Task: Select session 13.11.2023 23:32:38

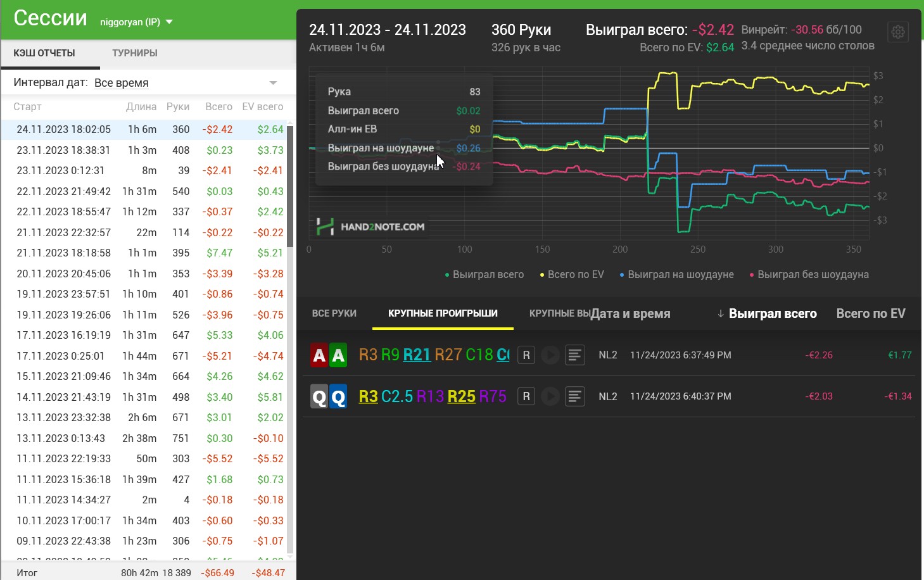Action: click(x=144, y=417)
